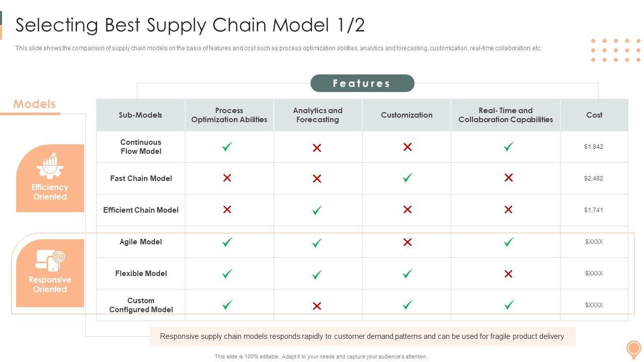Screen dimensions: 644x362
Task: Select the Features header pill
Action: coord(362,83)
